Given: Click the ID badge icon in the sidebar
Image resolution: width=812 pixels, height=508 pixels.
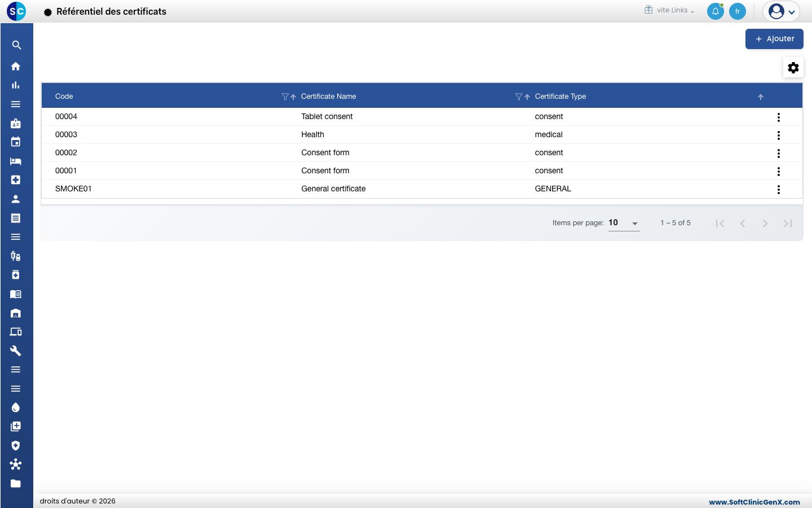Looking at the screenshot, I should coord(16,123).
